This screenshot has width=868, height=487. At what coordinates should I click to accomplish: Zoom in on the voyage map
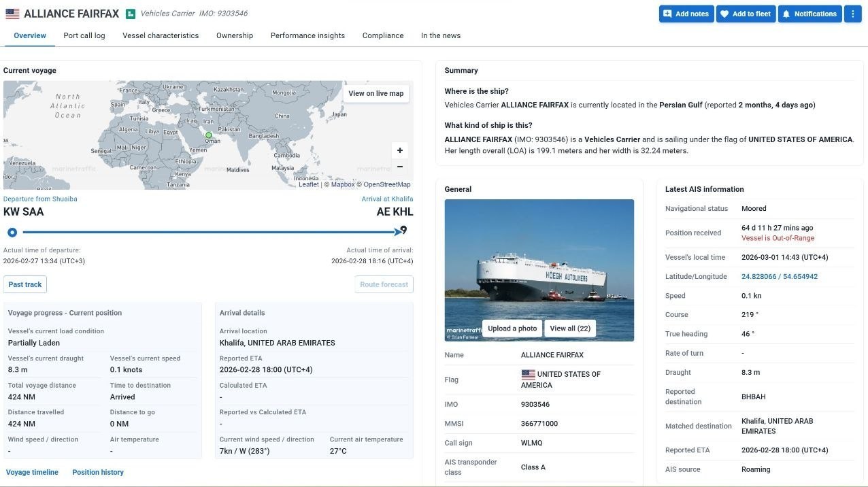[x=400, y=150]
